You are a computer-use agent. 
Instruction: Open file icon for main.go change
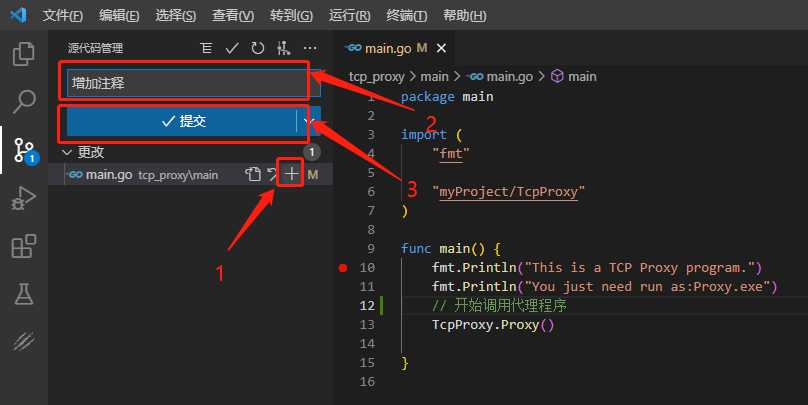252,175
